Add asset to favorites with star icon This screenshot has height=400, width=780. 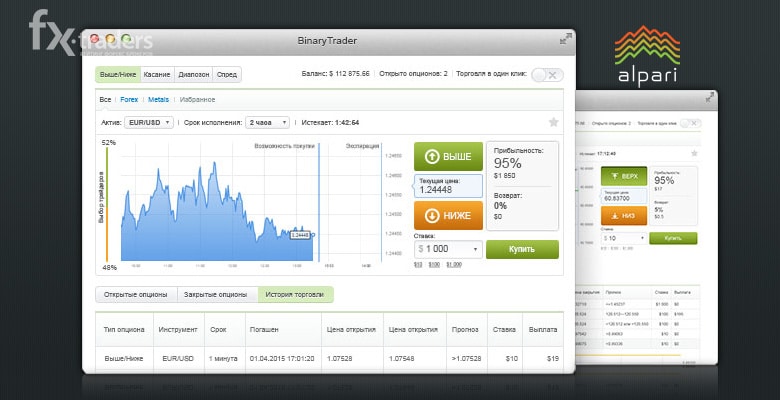(553, 122)
